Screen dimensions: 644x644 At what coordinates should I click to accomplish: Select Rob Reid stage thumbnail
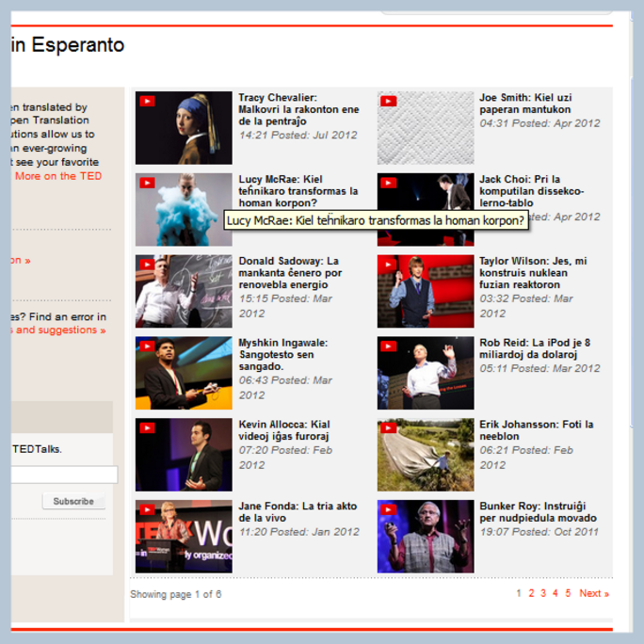(x=426, y=373)
